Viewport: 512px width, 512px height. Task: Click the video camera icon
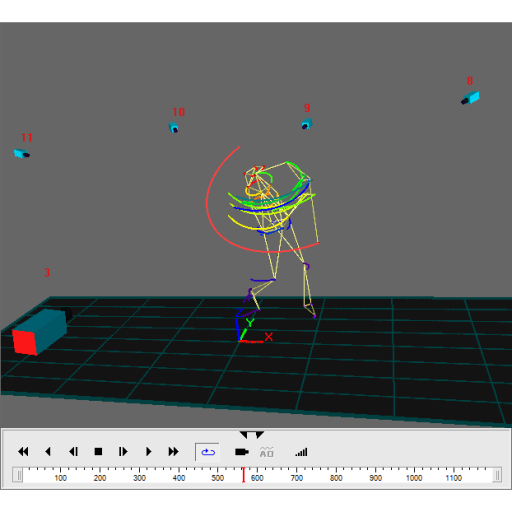(x=242, y=452)
